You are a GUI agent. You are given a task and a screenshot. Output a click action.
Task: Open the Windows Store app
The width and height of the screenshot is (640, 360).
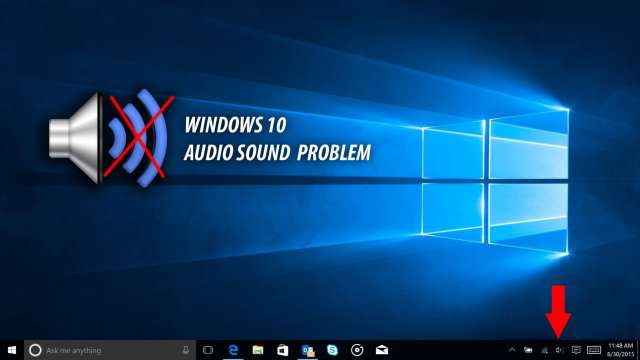[282, 350]
